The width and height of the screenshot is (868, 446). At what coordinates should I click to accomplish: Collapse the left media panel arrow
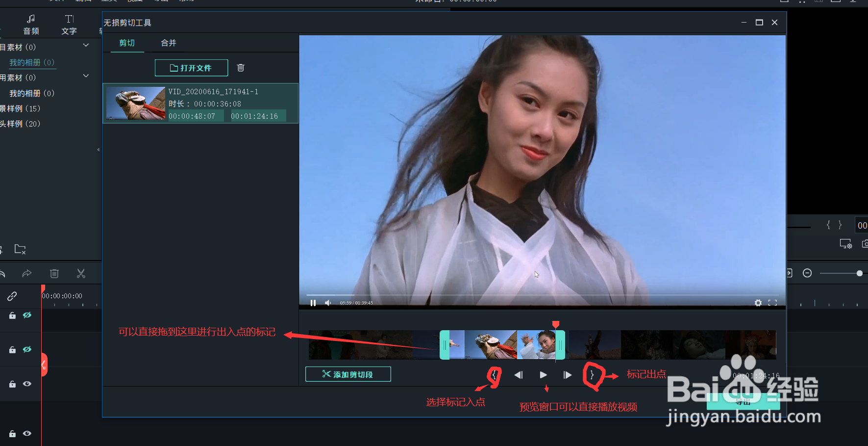click(98, 150)
